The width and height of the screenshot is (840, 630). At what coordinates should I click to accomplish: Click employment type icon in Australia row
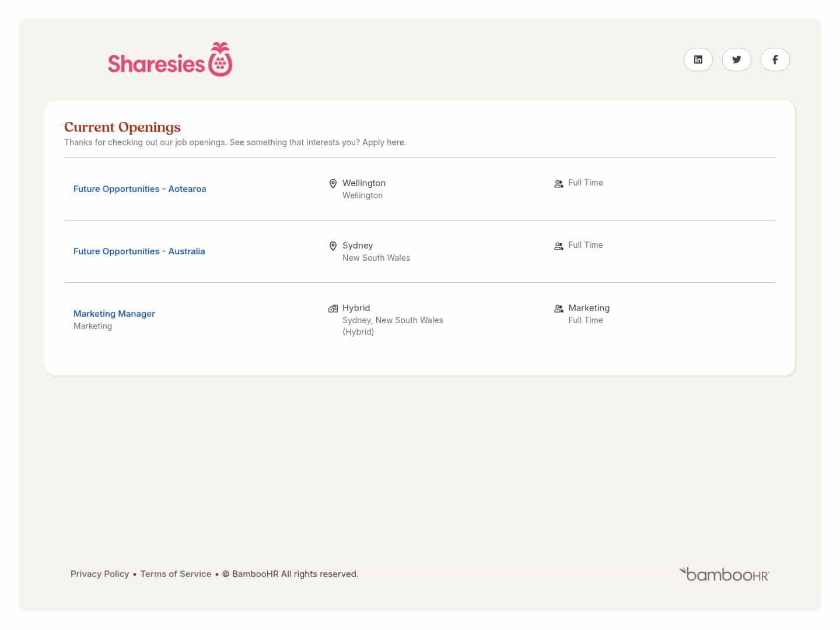tap(558, 246)
